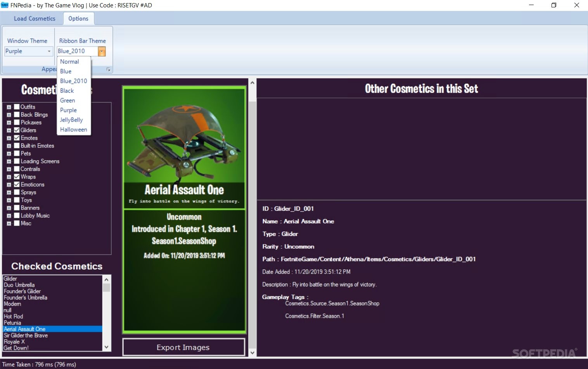Expand the Back Blings tree node
This screenshot has width=588, height=369.
point(9,115)
